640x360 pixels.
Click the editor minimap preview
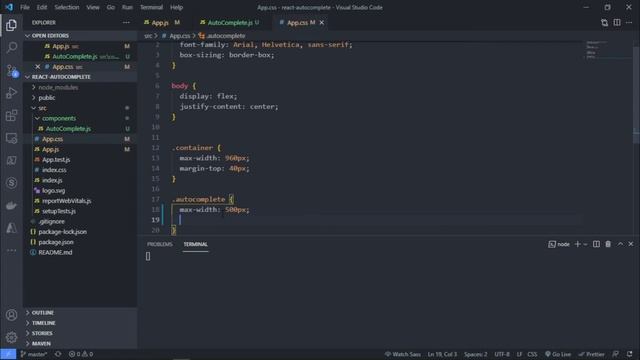[607, 49]
